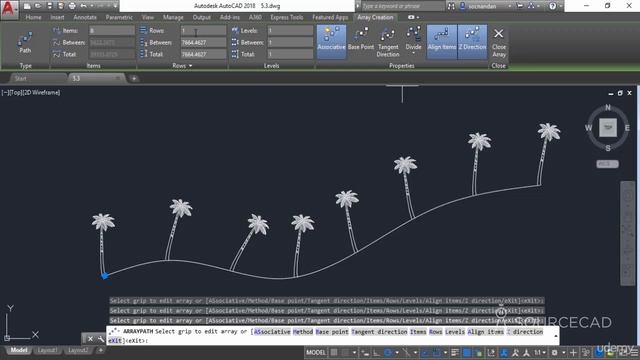640x360 pixels.
Task: Click the command line customize wrench icon
Action: point(101,339)
